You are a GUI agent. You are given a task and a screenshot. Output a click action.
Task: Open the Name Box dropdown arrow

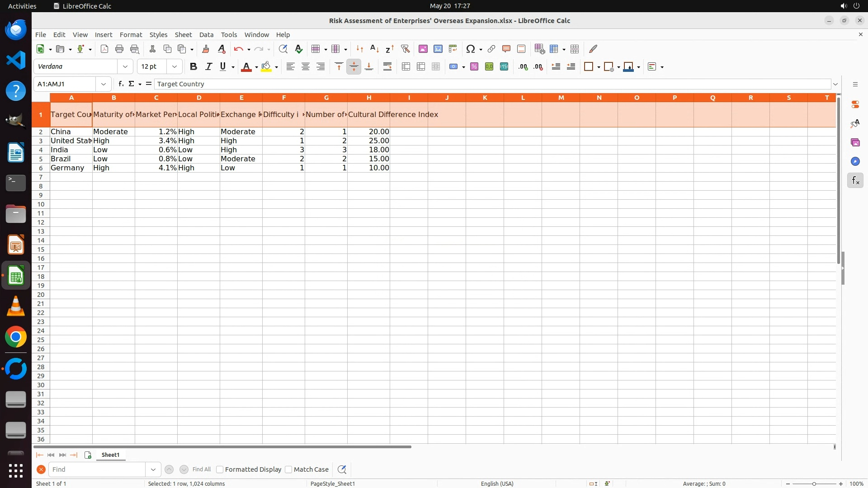tap(104, 84)
